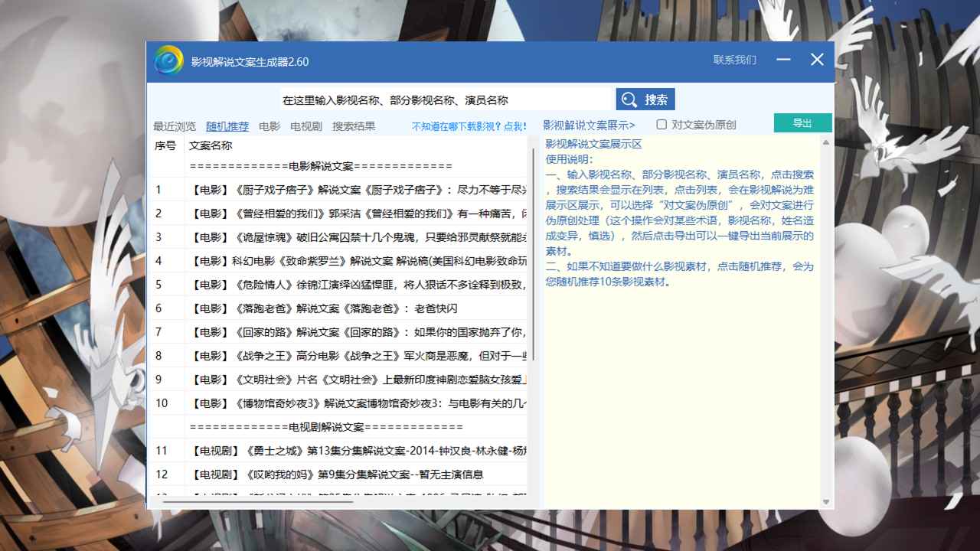Minimize the 影视解说文案生成器 window
980x551 pixels.
click(x=783, y=60)
